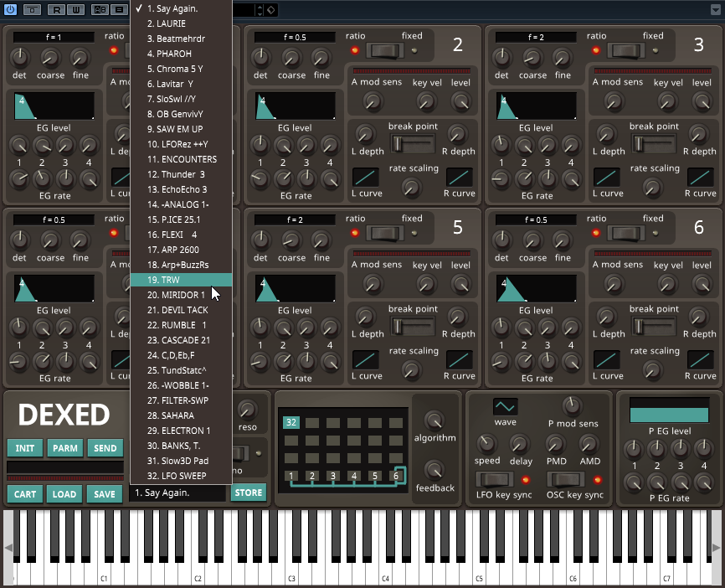Image resolution: width=725 pixels, height=588 pixels.
Task: Click the feedback knob
Action: click(x=434, y=470)
